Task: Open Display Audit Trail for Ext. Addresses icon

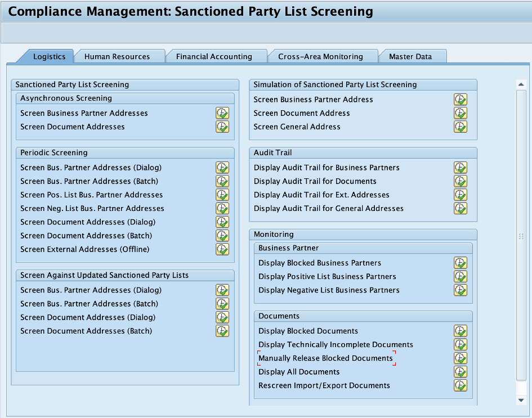Action: coord(461,195)
